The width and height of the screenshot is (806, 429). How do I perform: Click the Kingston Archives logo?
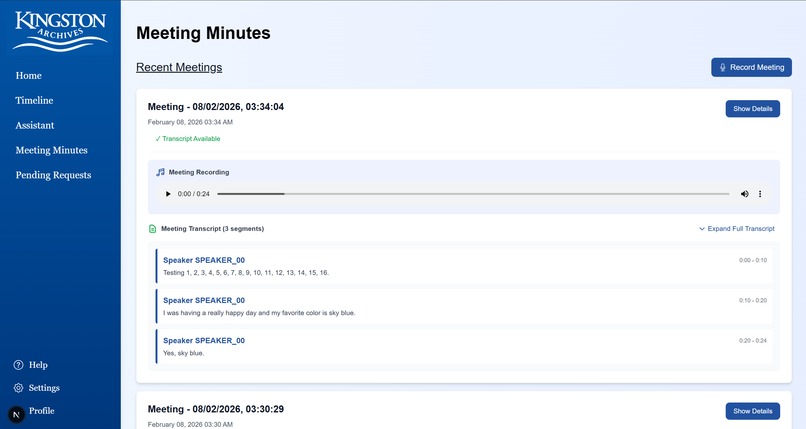[60, 31]
